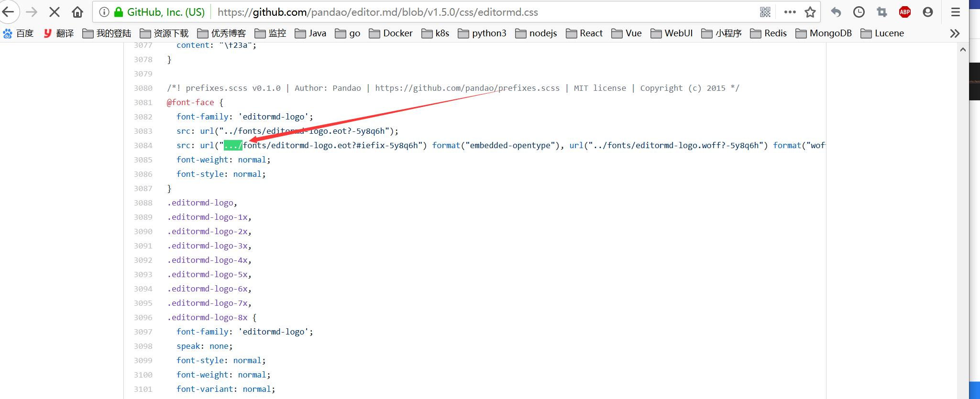Open the go bookmark folder
Viewport: 980px width, 399px height.
[348, 33]
